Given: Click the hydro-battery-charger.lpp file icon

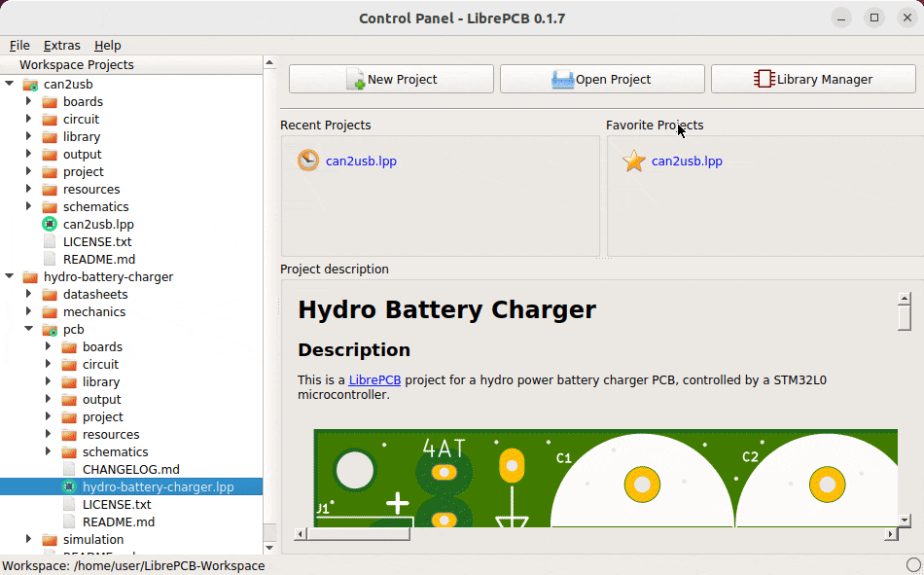Looking at the screenshot, I should (69, 486).
